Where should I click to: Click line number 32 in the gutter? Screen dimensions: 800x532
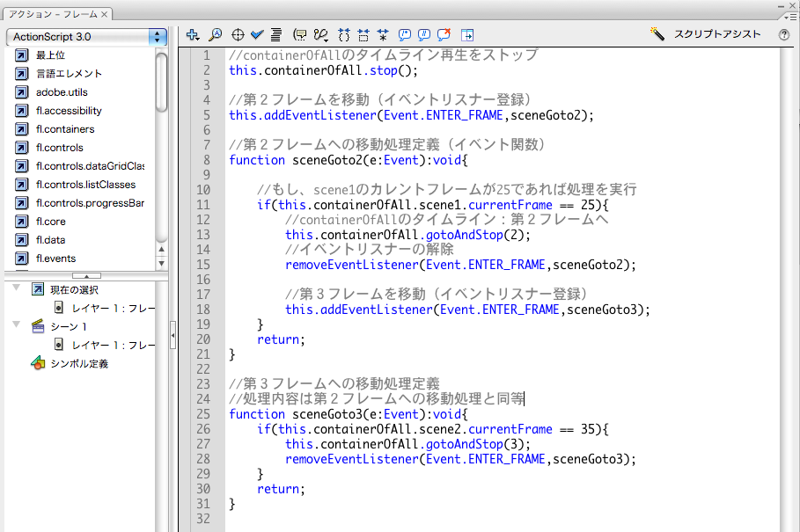pyautogui.click(x=203, y=519)
